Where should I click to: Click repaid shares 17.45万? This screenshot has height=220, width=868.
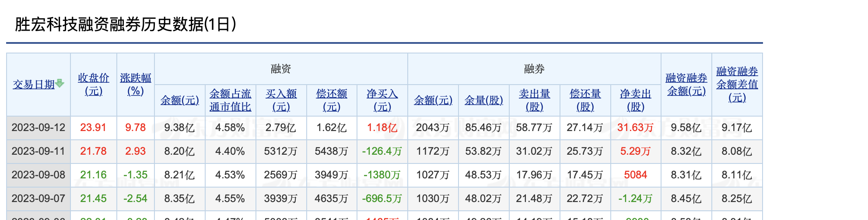(x=585, y=175)
